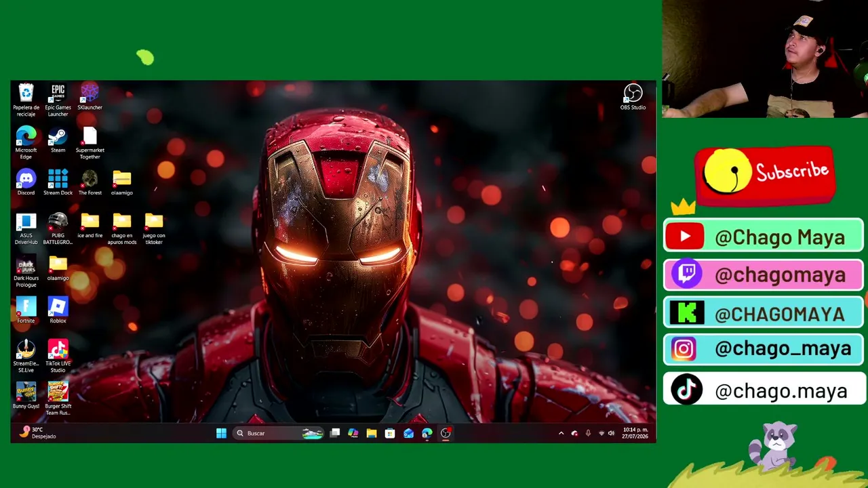The width and height of the screenshot is (868, 488).
Task: Select the StreamElements SE.Live shortcut
Action: (26, 357)
